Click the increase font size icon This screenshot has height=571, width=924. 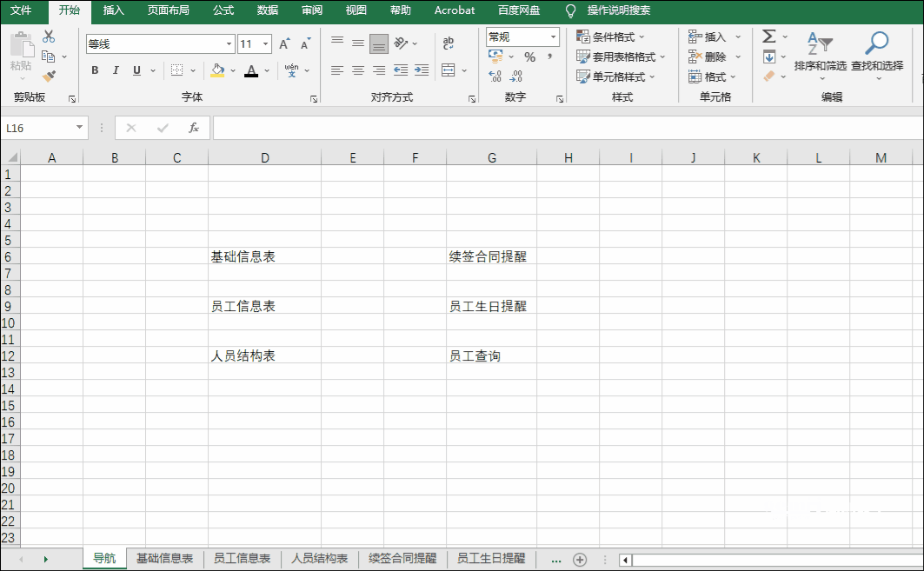click(284, 44)
